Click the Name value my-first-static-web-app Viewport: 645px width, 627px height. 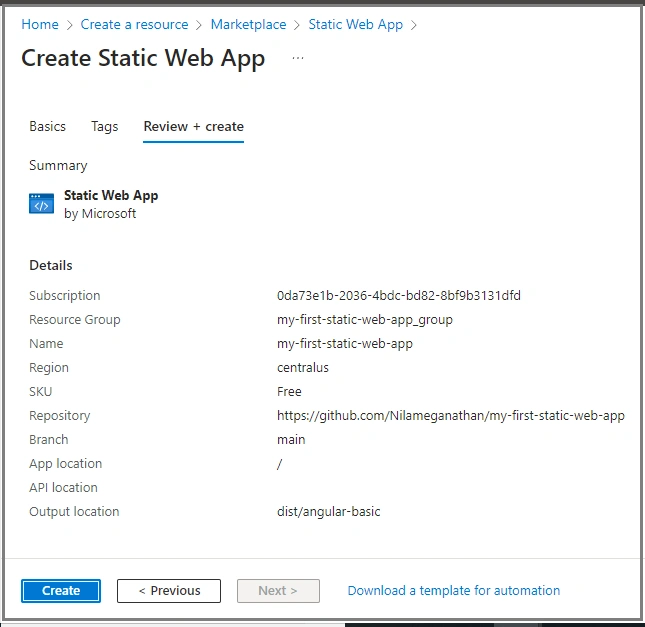[345, 344]
